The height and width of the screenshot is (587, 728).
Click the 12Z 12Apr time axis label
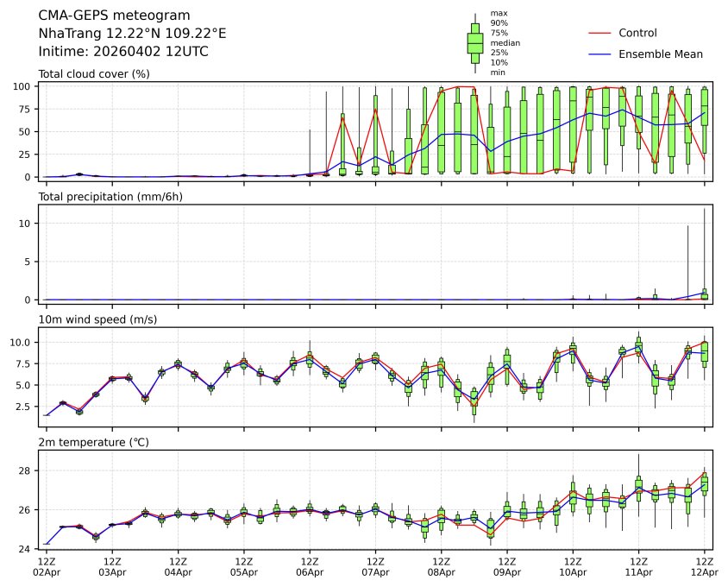pyautogui.click(x=705, y=566)
